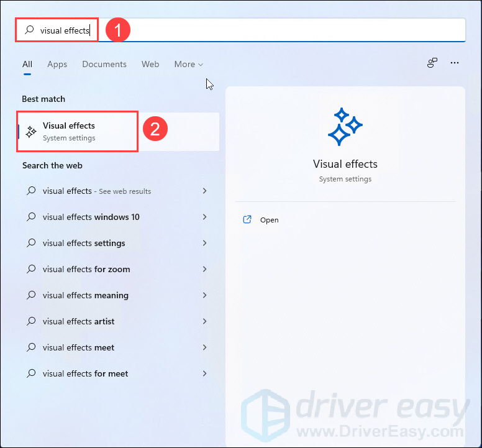
Task: Click search icon beside 'visual effects meaning'
Action: pyautogui.click(x=31, y=295)
